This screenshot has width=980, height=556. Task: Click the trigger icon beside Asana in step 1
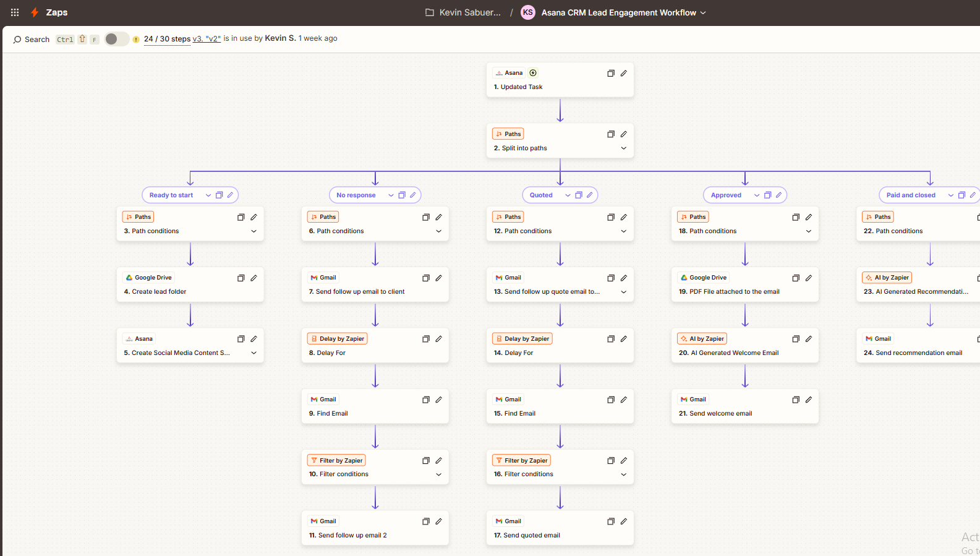coord(533,73)
